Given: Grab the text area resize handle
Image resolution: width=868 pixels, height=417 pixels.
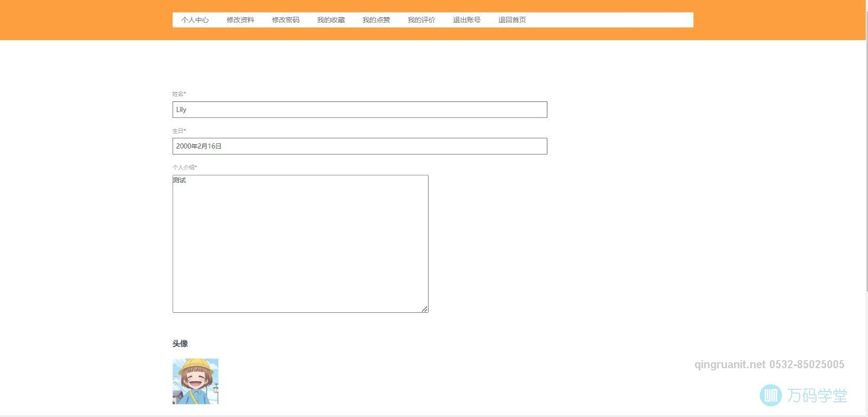Looking at the screenshot, I should (424, 309).
